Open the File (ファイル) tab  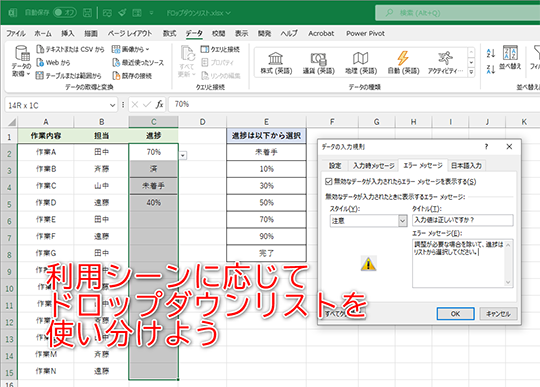[16, 33]
